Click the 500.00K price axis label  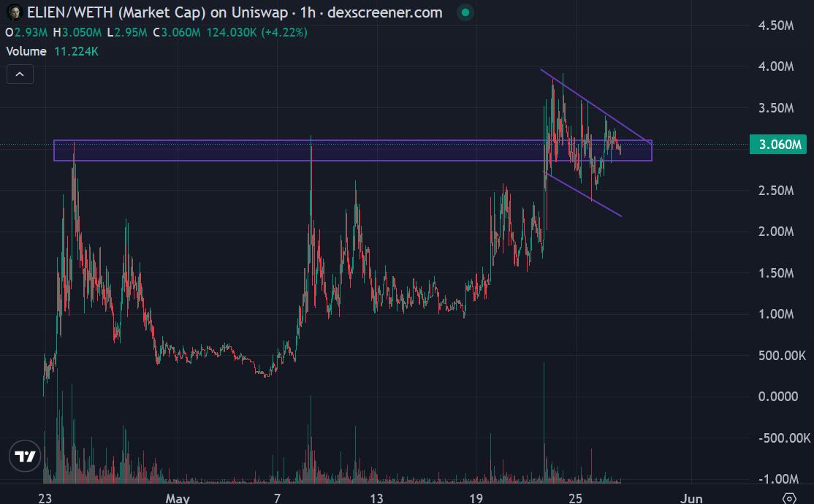pos(782,356)
